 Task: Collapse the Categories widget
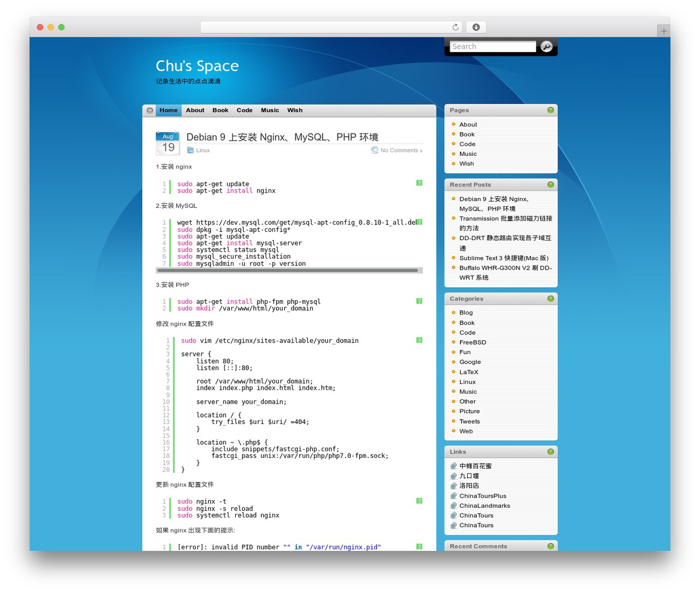551,299
